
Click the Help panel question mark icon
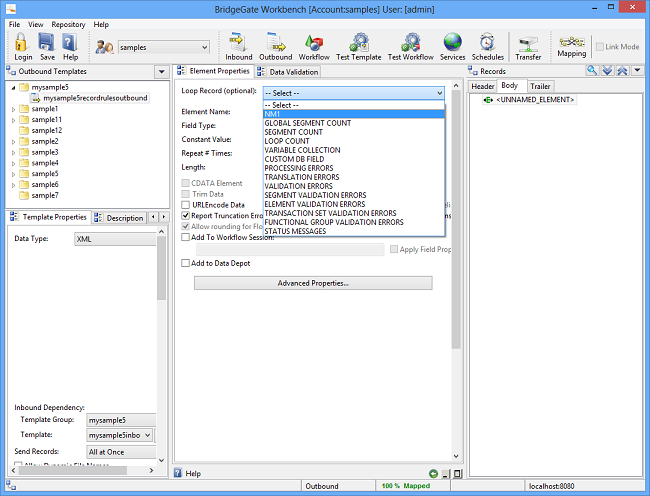[178, 473]
